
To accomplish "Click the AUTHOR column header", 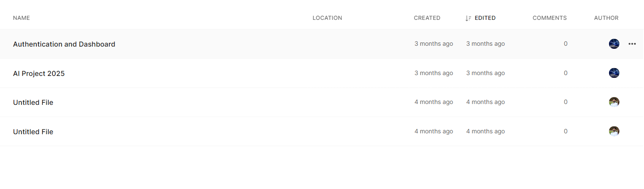I will point(606,18).
